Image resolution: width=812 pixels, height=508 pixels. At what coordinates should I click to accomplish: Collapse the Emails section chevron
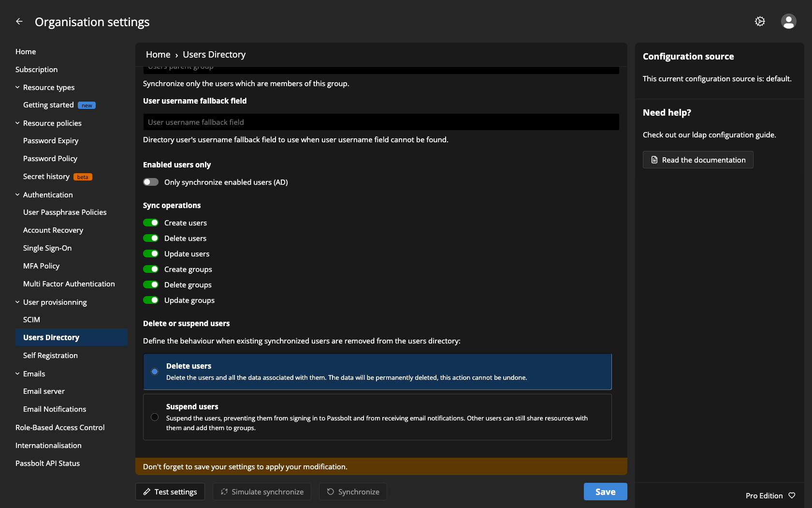[x=17, y=374]
